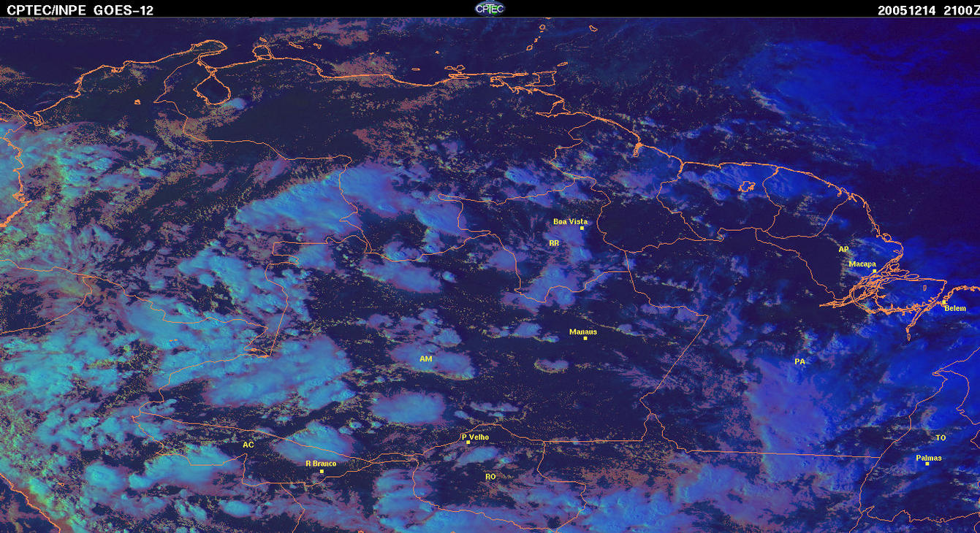This screenshot has width=980, height=533.
Task: Click the AM state abbreviation
Action: (x=426, y=358)
